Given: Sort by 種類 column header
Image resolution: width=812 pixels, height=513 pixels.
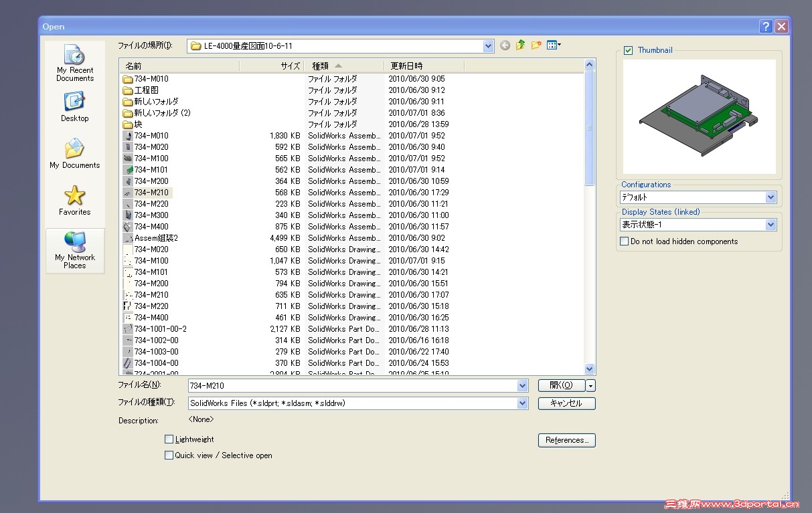Looking at the screenshot, I should 344,66.
